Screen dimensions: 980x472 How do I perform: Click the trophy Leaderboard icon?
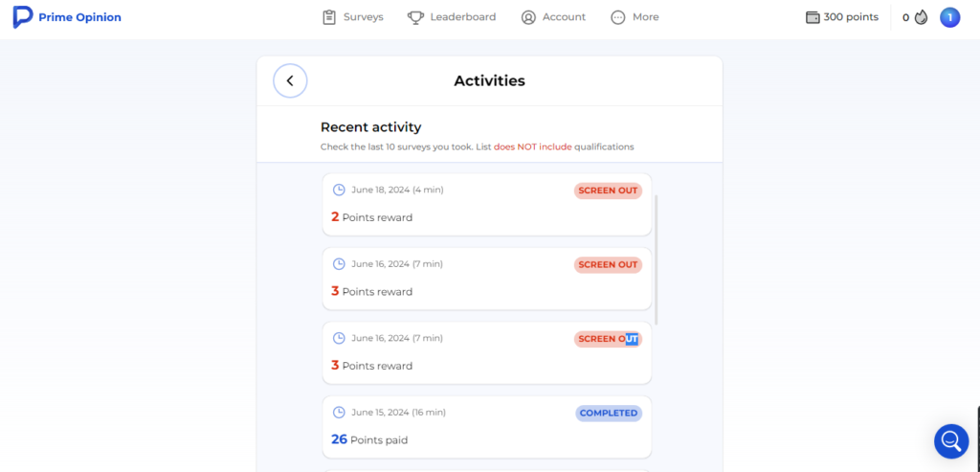pyautogui.click(x=415, y=17)
